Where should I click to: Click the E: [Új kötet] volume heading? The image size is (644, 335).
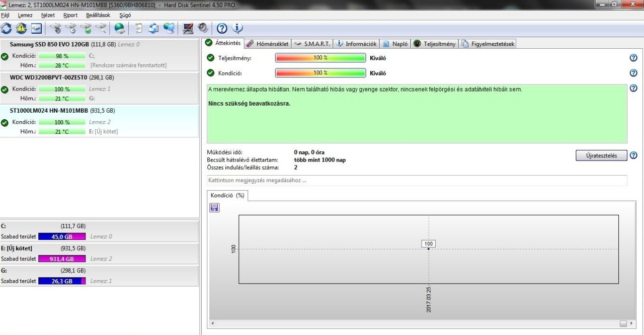coord(17,248)
